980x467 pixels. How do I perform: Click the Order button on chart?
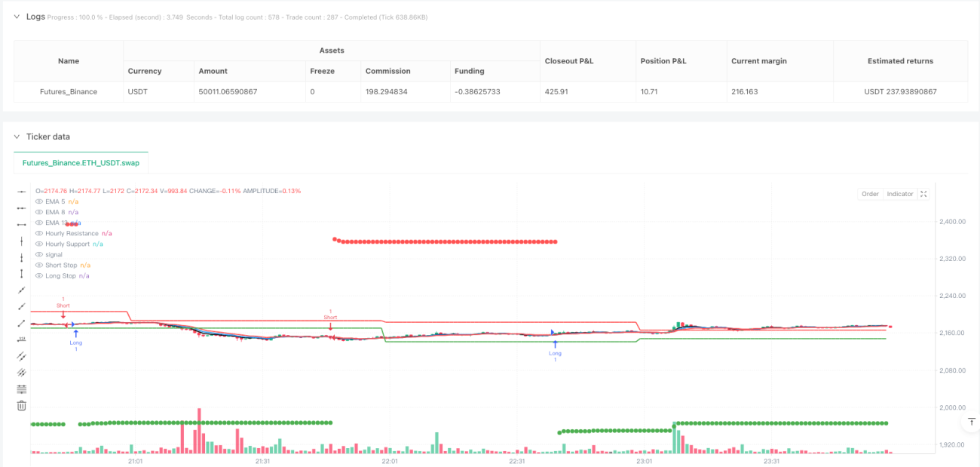(870, 194)
